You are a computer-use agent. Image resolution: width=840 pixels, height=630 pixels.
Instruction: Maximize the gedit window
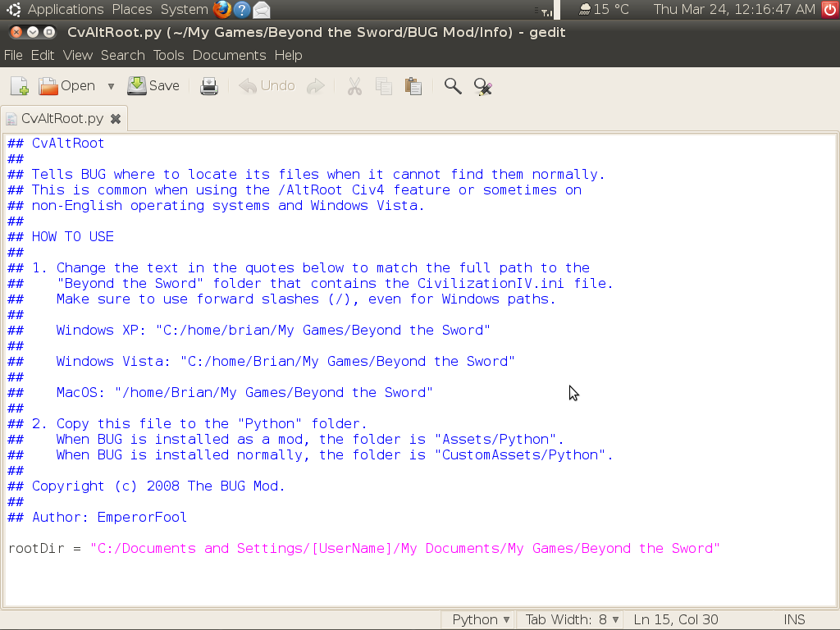(48, 32)
